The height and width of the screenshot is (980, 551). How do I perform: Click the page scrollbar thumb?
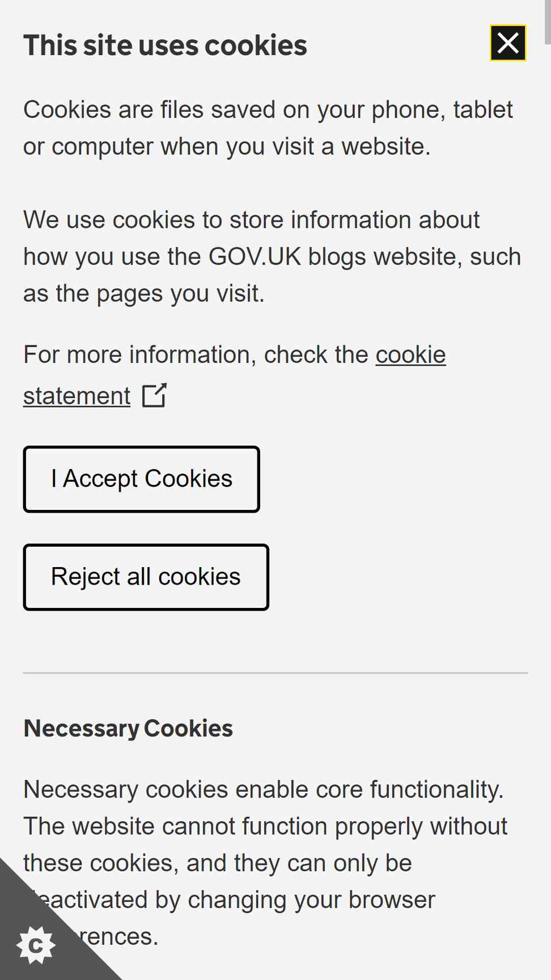click(x=548, y=22)
